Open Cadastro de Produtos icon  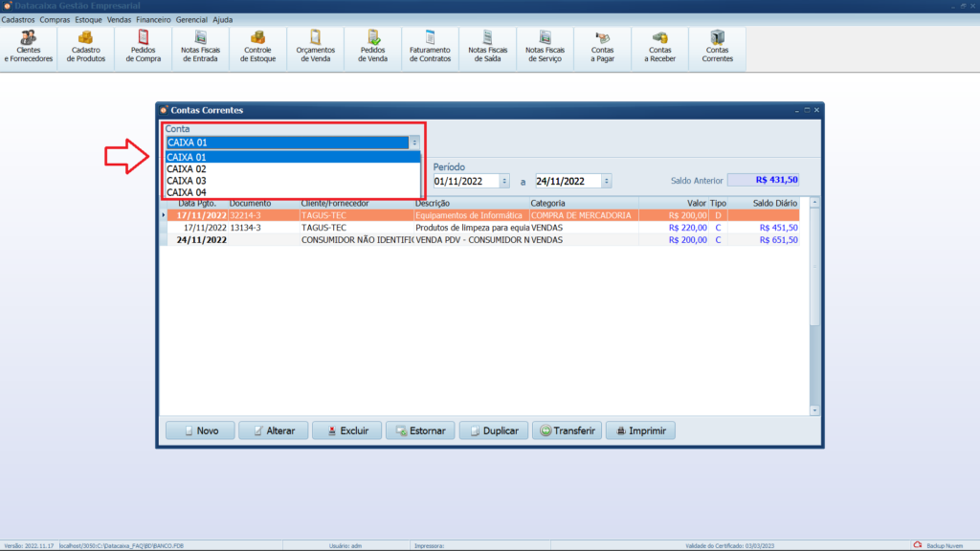[86, 46]
